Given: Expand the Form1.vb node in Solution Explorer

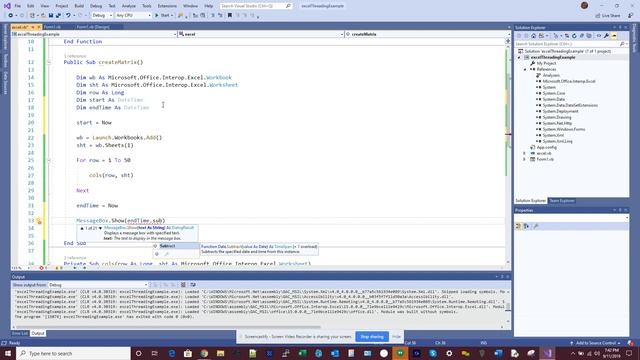Looking at the screenshot, I should (525, 160).
